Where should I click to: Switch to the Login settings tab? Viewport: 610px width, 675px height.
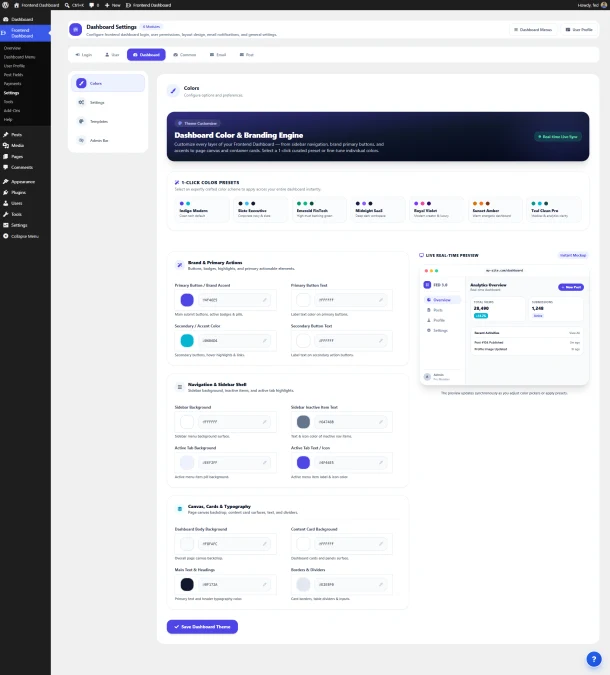[x=84, y=55]
